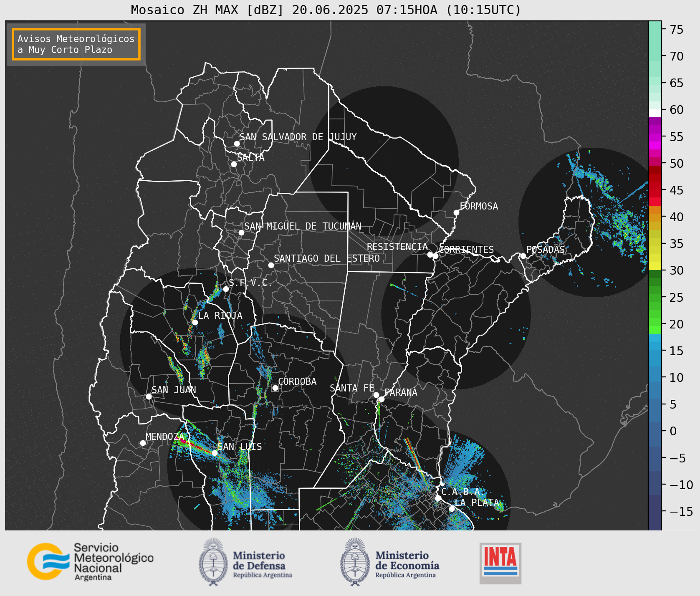Screen dimensions: 700x596
Task: Select the San Miguel de Tucumán marker
Action: (241, 232)
